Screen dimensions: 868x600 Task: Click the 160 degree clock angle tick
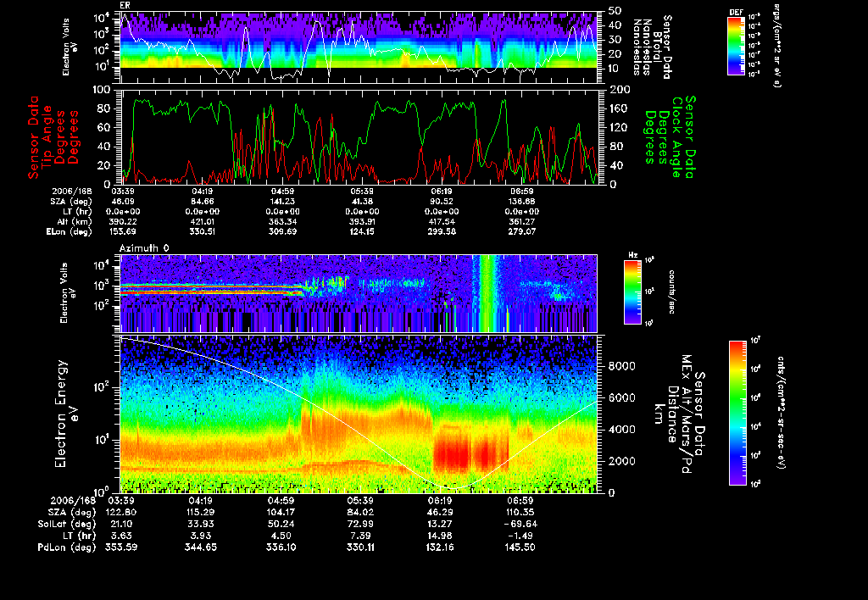tap(618, 108)
